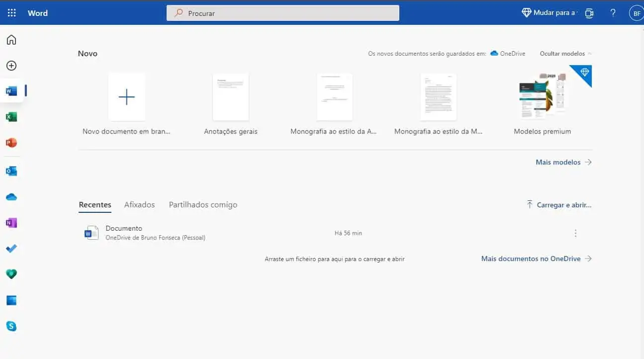
Task: Open the app launcher grid icon
Action: tap(11, 13)
